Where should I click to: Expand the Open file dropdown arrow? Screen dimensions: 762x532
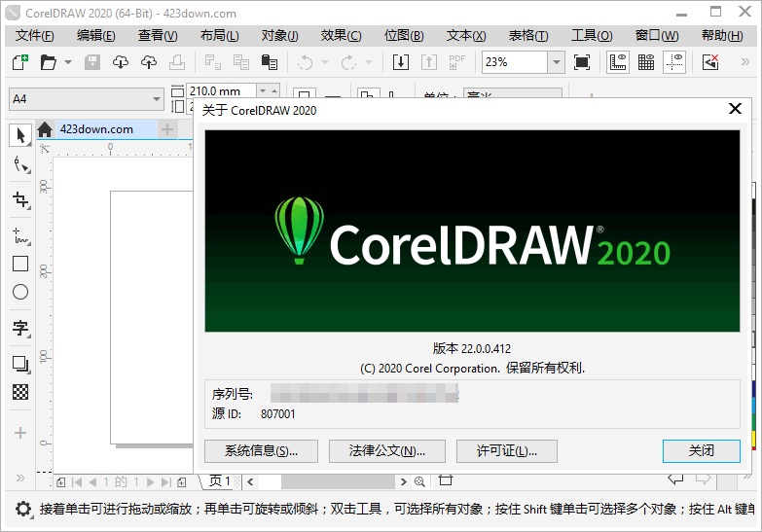tap(68, 62)
